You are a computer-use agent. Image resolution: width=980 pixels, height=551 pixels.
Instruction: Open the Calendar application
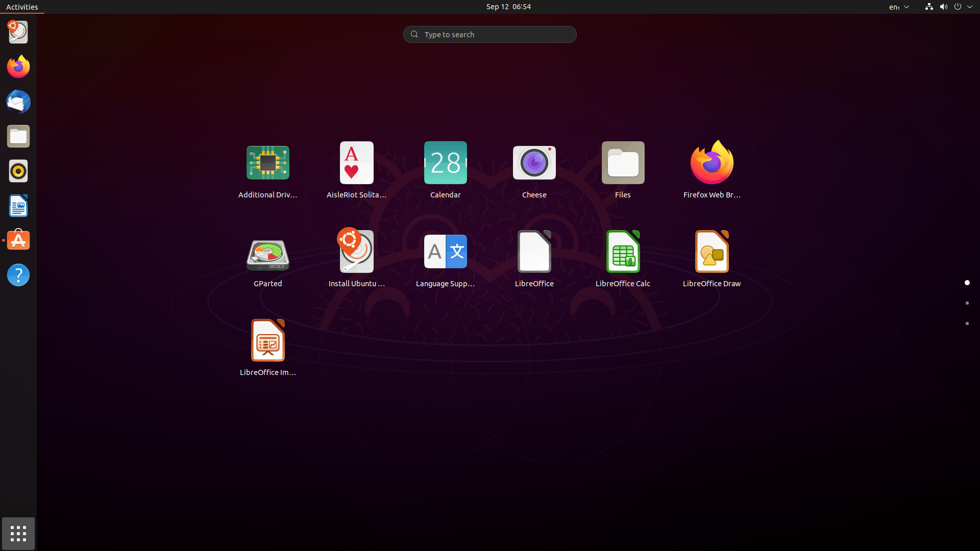pyautogui.click(x=445, y=163)
